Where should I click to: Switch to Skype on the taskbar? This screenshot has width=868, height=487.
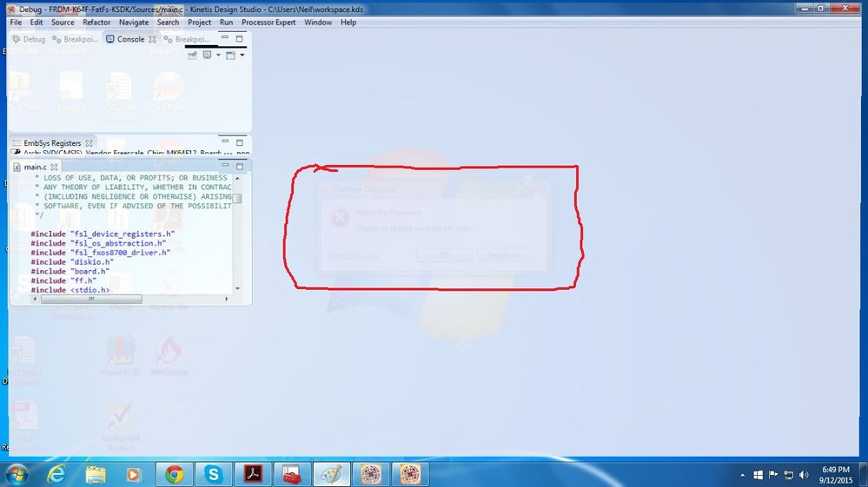pyautogui.click(x=214, y=474)
